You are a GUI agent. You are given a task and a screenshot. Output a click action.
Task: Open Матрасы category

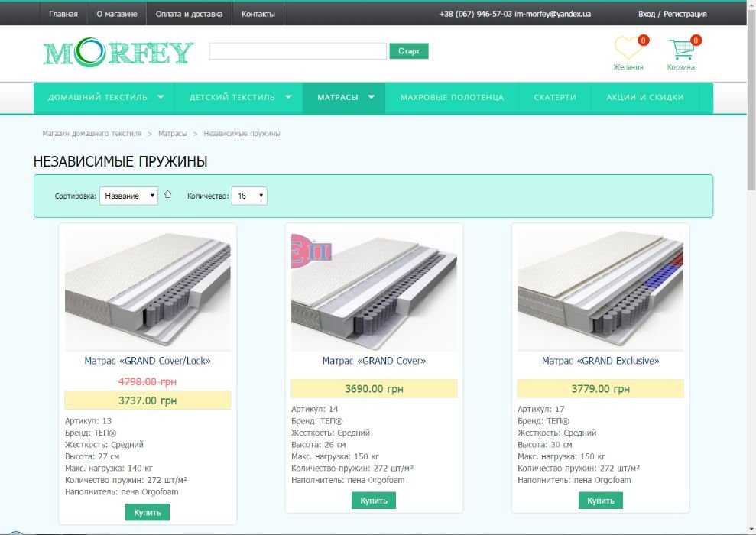(338, 97)
